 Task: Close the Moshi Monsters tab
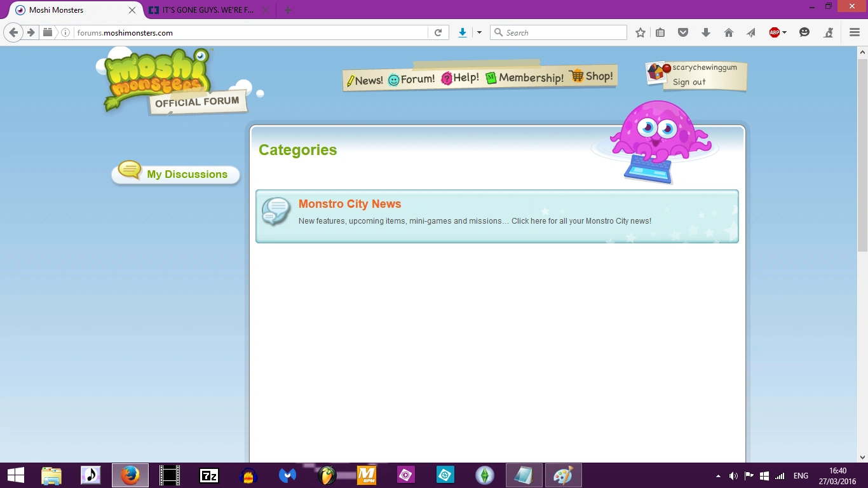pos(132,10)
